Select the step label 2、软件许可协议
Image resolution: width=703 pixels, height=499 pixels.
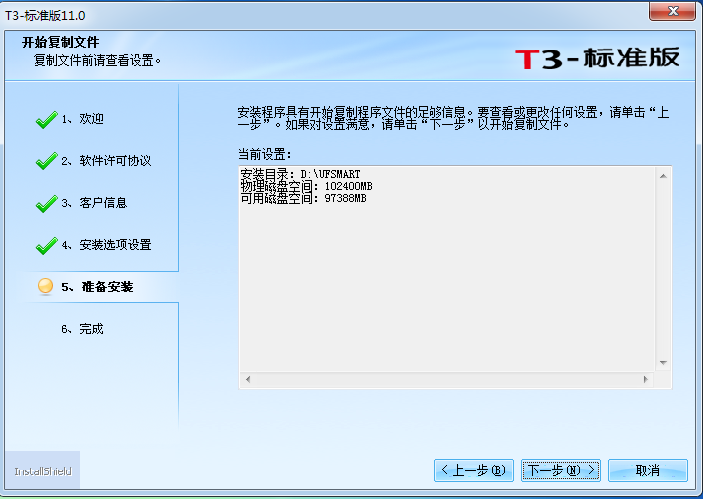106,161
